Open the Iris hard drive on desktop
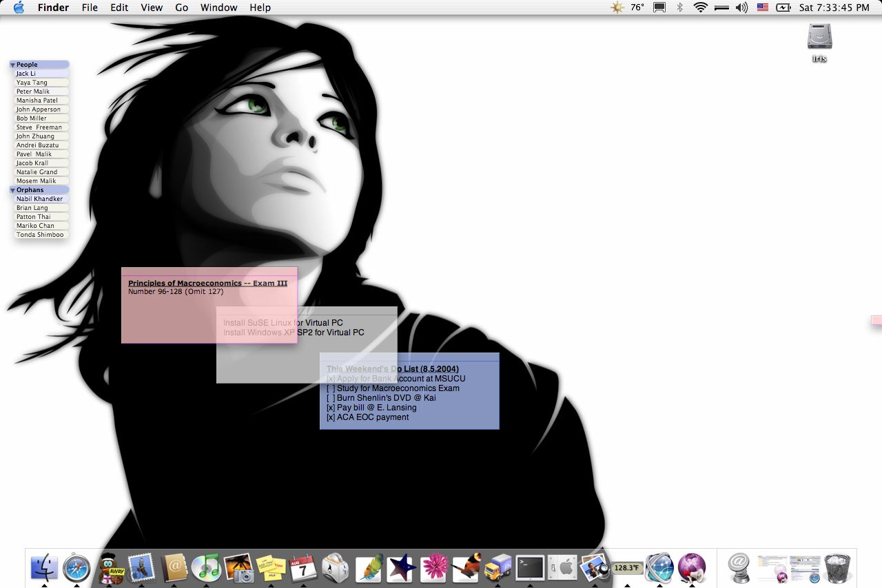 click(x=819, y=43)
